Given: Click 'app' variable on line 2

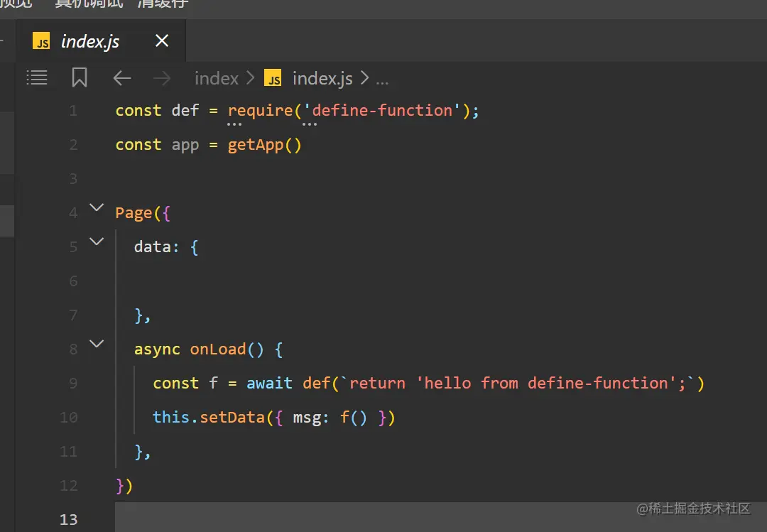Looking at the screenshot, I should click(185, 146).
